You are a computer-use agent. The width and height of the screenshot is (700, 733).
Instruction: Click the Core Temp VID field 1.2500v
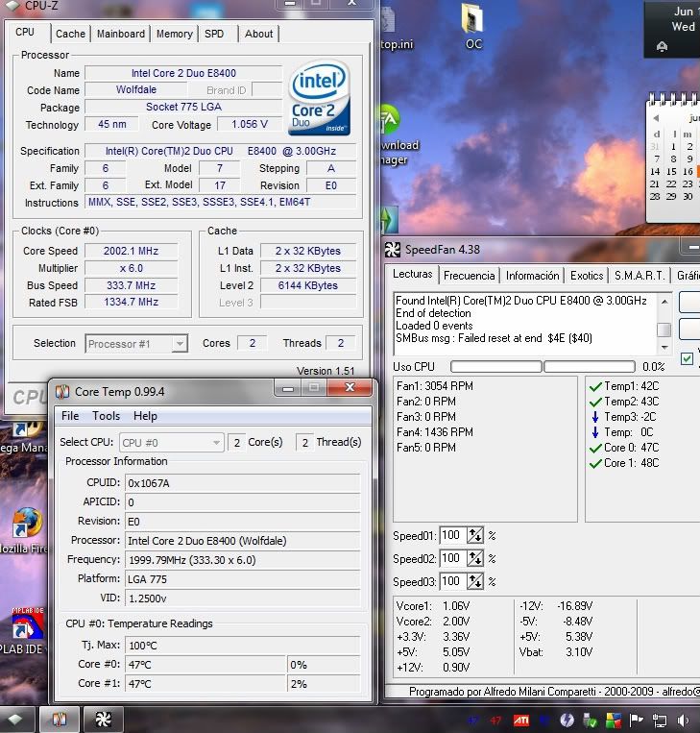pyautogui.click(x=243, y=599)
